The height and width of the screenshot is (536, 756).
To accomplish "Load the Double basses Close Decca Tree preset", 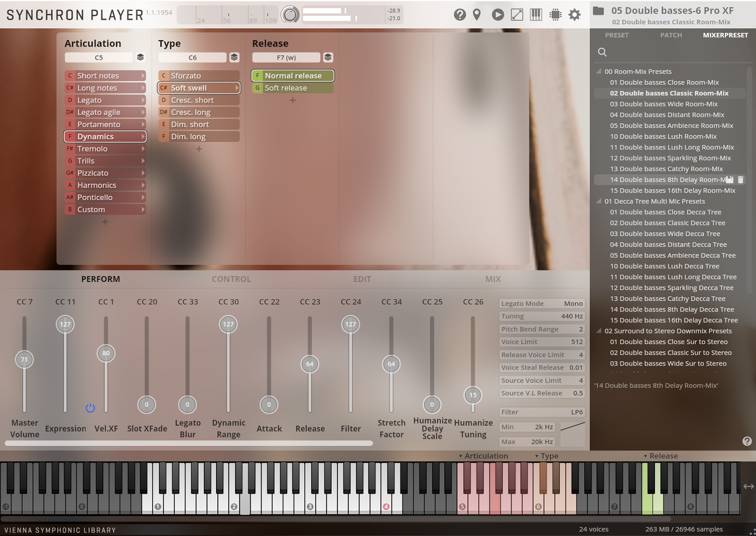I will tap(665, 212).
